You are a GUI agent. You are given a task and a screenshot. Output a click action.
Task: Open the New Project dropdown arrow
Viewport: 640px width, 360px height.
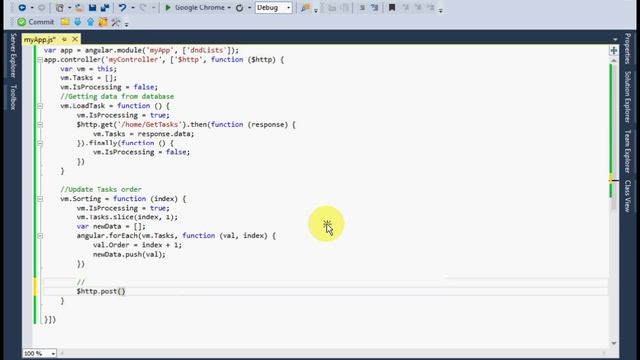pos(69,7)
